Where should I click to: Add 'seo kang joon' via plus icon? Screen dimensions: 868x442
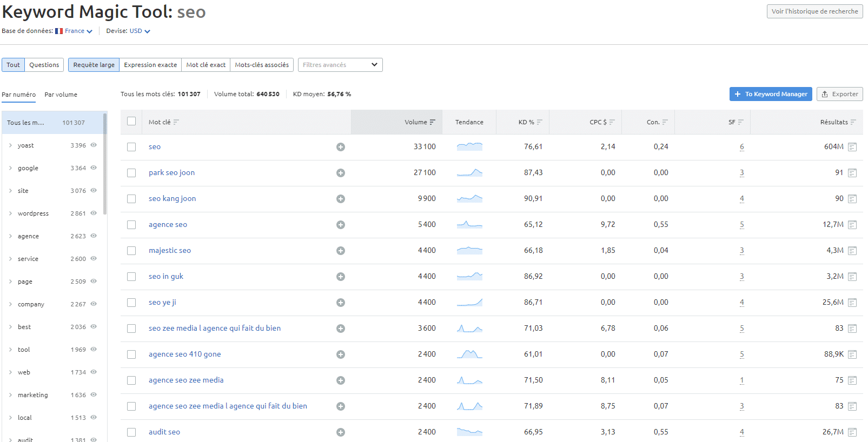[341, 199]
